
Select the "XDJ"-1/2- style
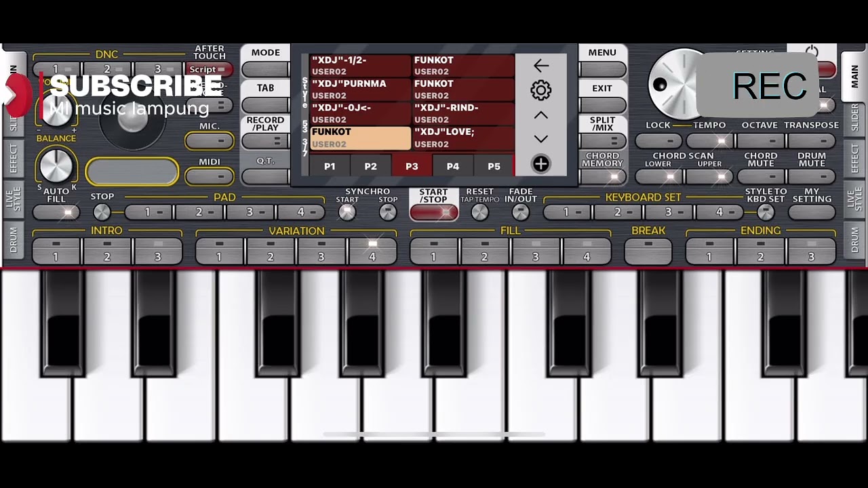(x=361, y=66)
